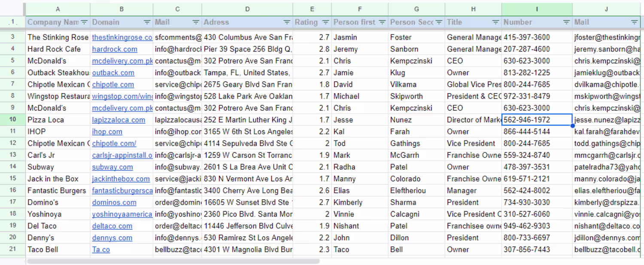
Task: Open filter dropdown for Company Name column
Action: pos(84,22)
